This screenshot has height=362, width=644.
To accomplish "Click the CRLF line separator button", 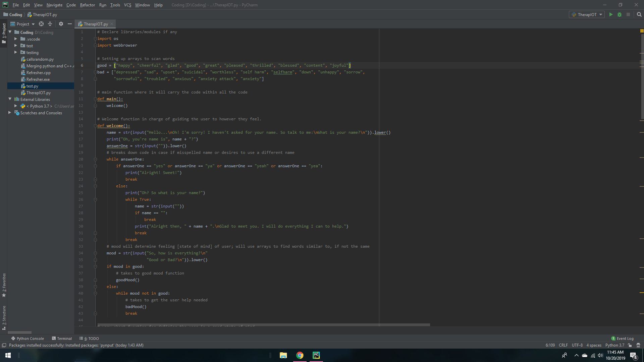I will 563,345.
